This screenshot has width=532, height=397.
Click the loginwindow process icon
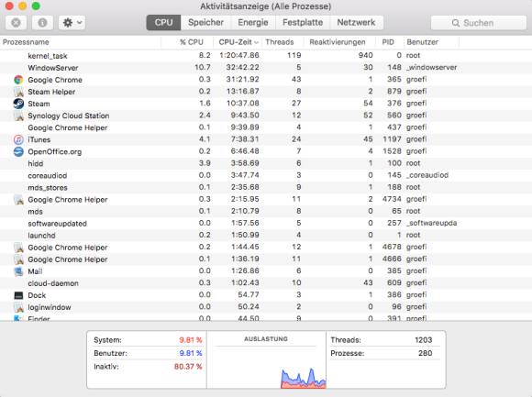tap(18, 307)
